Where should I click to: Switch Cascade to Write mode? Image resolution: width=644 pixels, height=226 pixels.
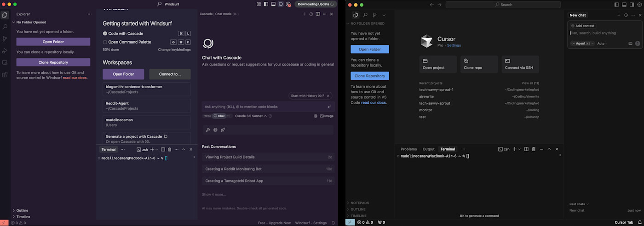[x=207, y=116]
